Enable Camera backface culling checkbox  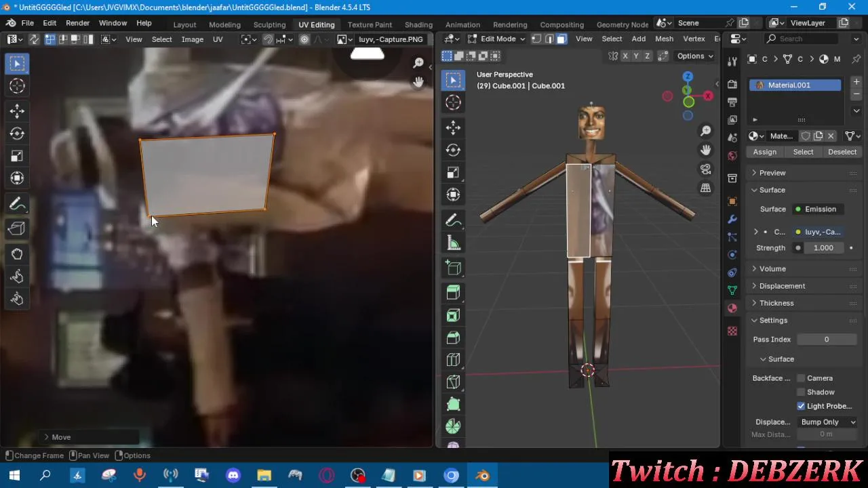click(x=801, y=378)
